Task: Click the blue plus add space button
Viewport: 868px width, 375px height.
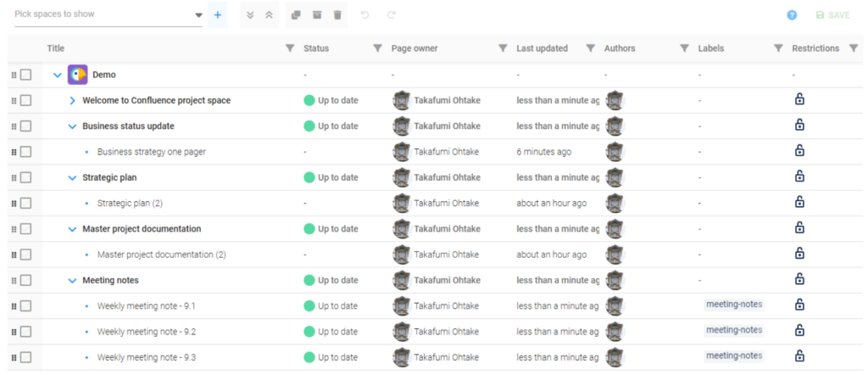Action: tap(218, 15)
